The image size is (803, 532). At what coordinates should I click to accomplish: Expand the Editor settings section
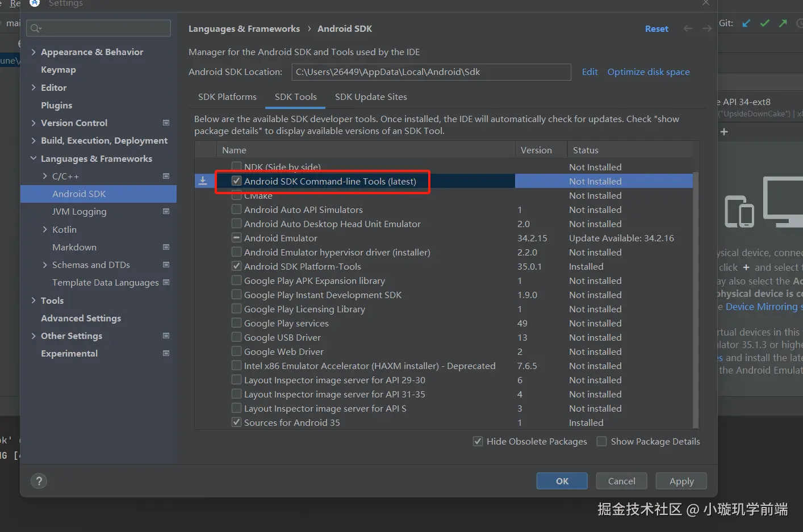pos(34,87)
